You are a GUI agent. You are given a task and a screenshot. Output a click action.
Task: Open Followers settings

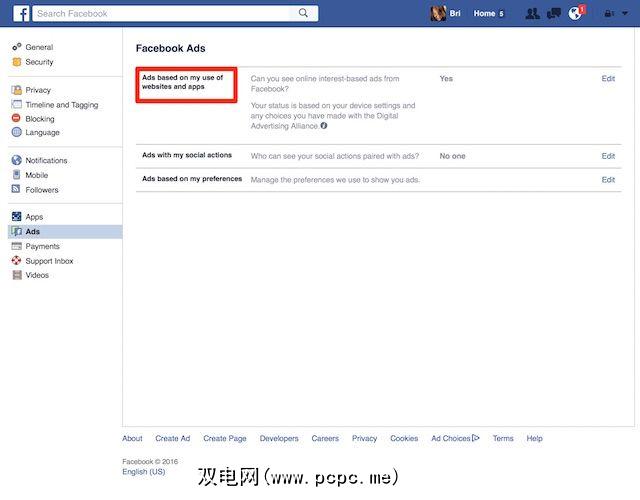[x=42, y=190]
